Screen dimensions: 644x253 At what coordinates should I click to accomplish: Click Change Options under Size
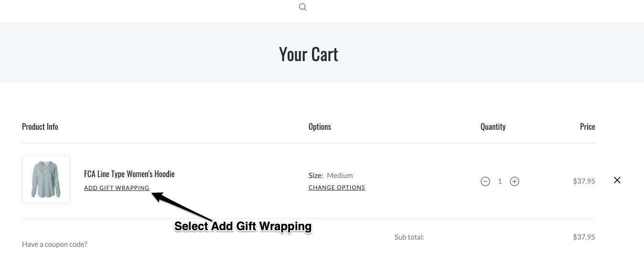(x=336, y=188)
